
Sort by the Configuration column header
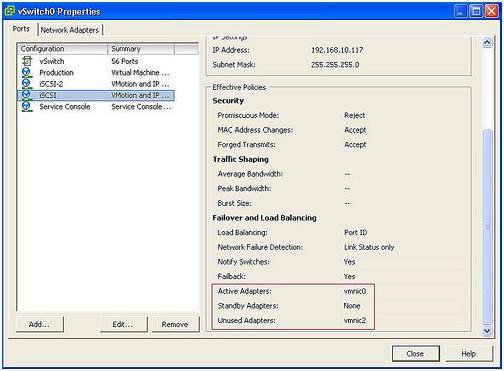click(x=63, y=49)
